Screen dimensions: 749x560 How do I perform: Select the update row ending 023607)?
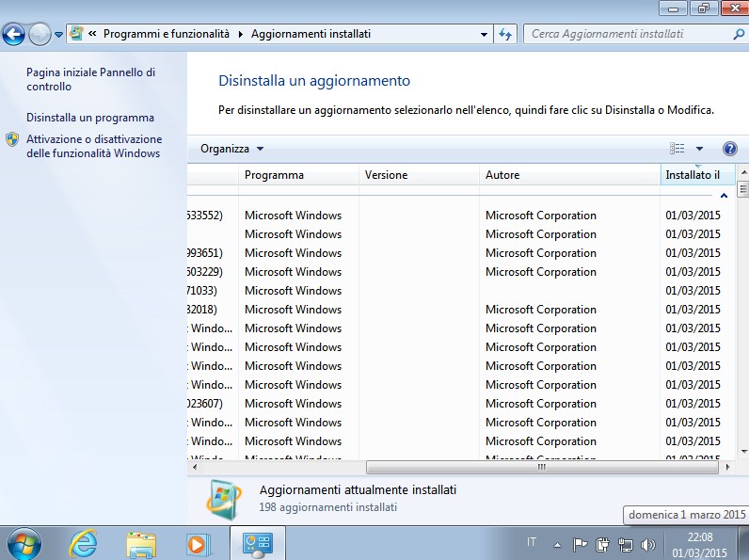(461, 404)
